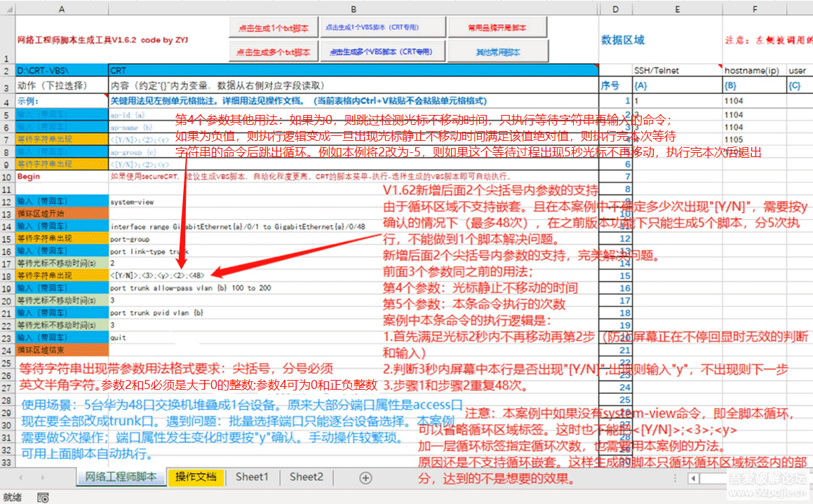Select the 1105 cell in column F
This screenshot has height=504, width=813.
click(754, 139)
